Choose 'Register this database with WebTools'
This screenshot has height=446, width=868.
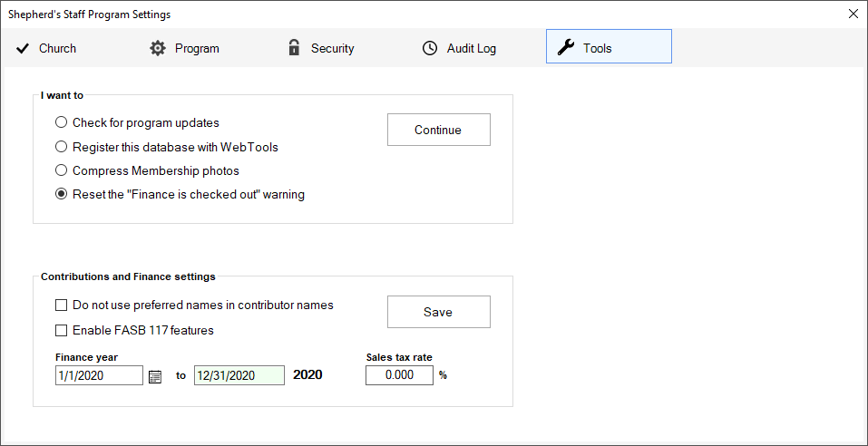(x=61, y=146)
